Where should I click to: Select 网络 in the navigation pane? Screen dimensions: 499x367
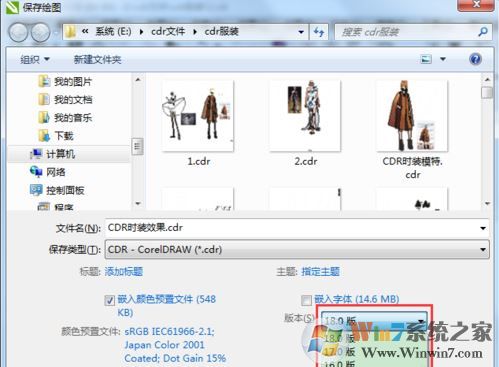click(x=55, y=172)
